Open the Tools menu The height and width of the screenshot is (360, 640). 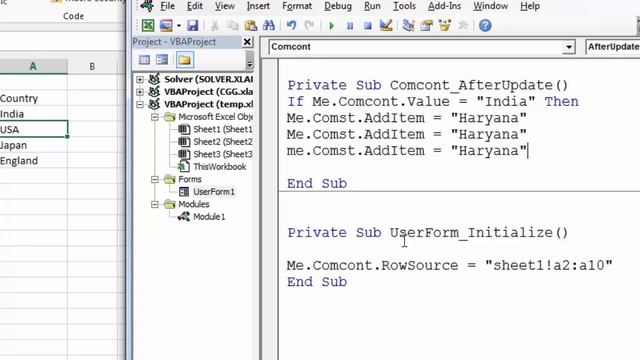tap(404, 6)
